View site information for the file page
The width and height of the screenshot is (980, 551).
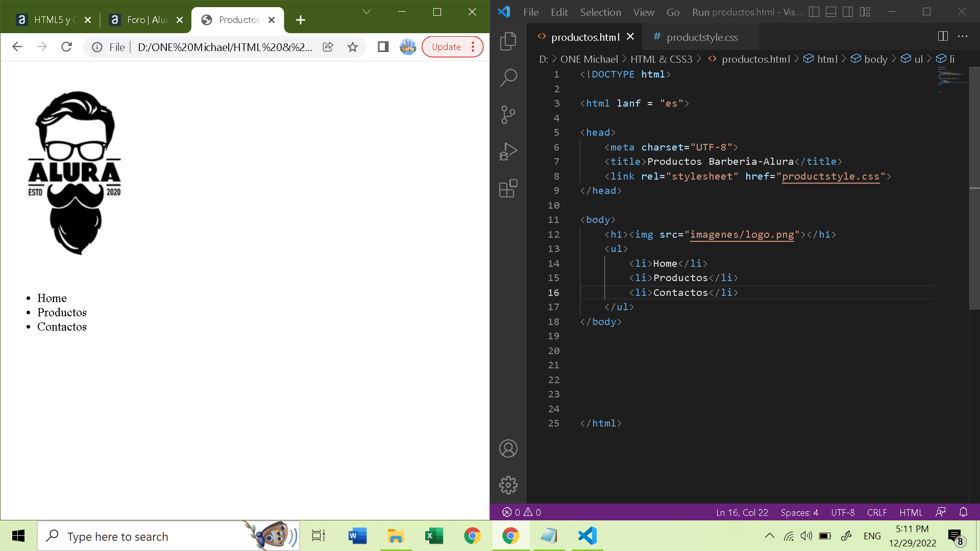pyautogui.click(x=97, y=47)
